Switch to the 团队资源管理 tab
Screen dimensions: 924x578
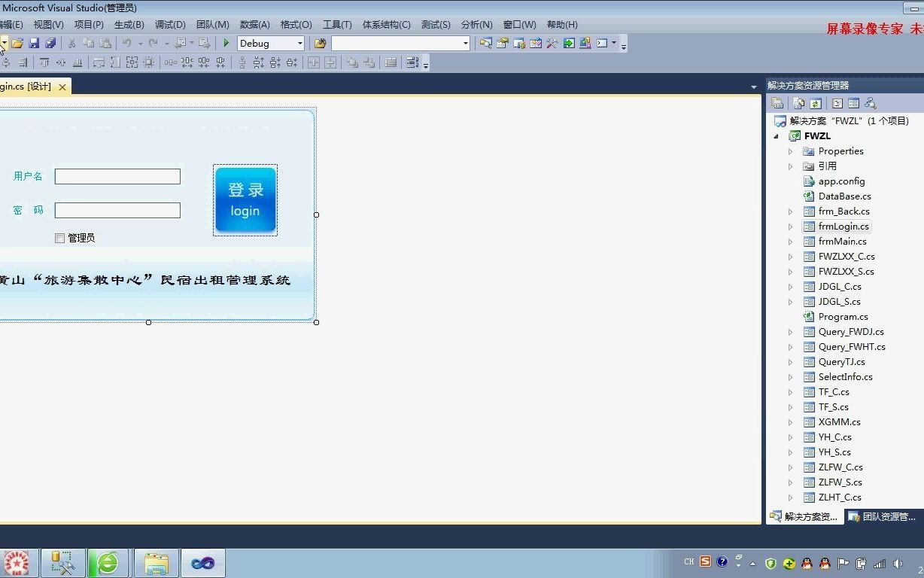(883, 516)
